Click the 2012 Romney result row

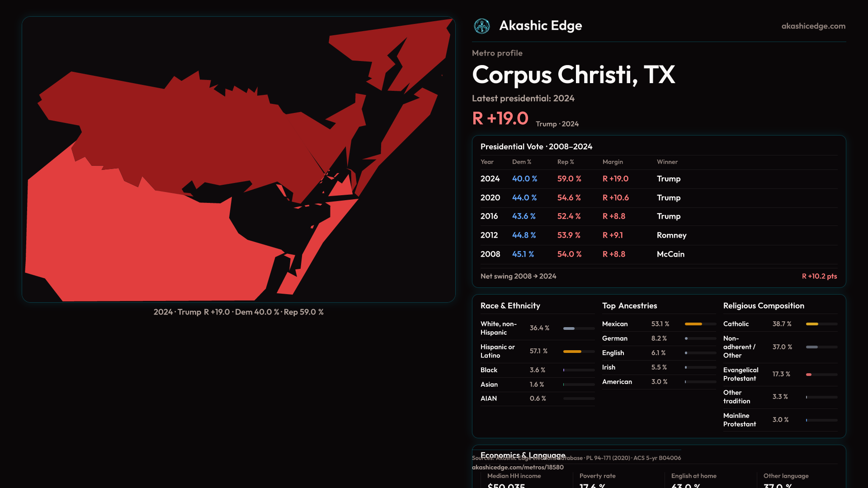658,235
